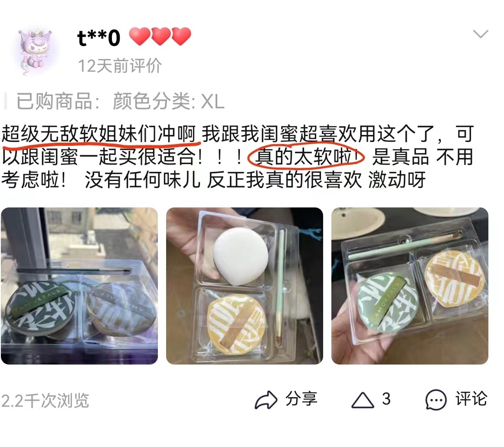Open the comment bubble icon
The image size is (504, 447).
[x=436, y=400]
